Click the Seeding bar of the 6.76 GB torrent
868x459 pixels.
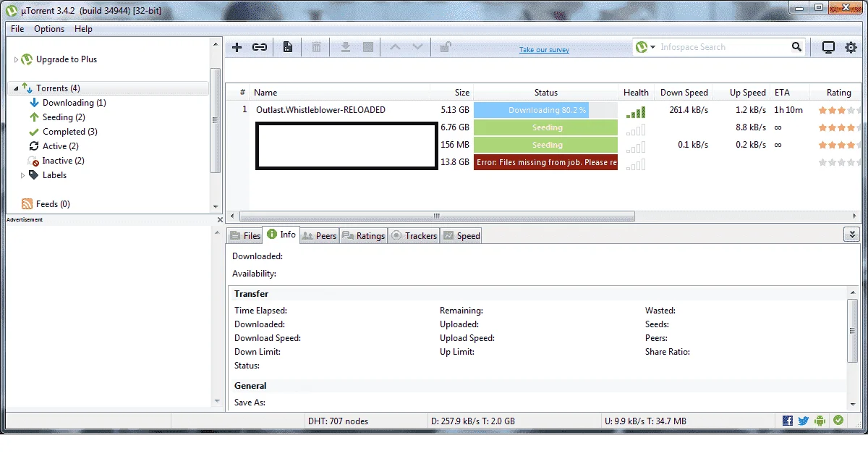545,127
